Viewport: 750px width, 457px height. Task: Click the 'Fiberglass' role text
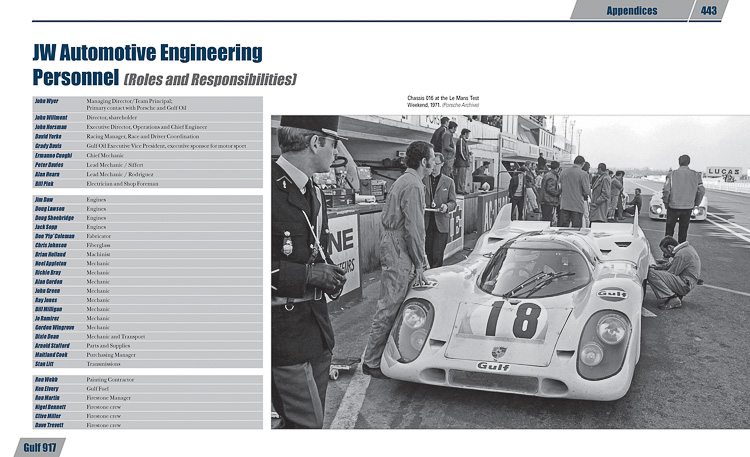click(98, 245)
